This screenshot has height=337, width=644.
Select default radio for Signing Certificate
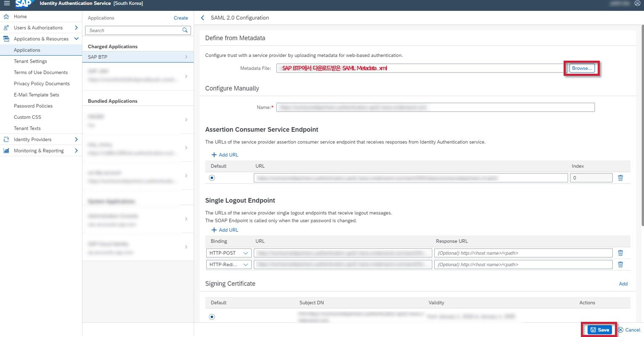pyautogui.click(x=212, y=317)
